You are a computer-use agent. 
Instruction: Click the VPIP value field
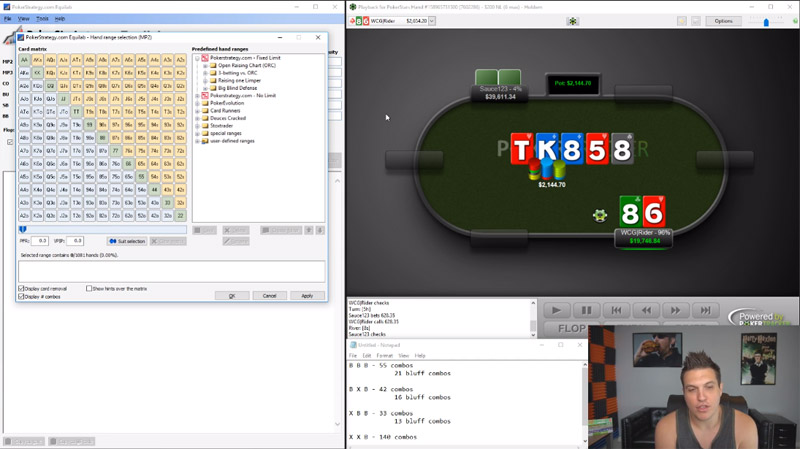pos(74,241)
